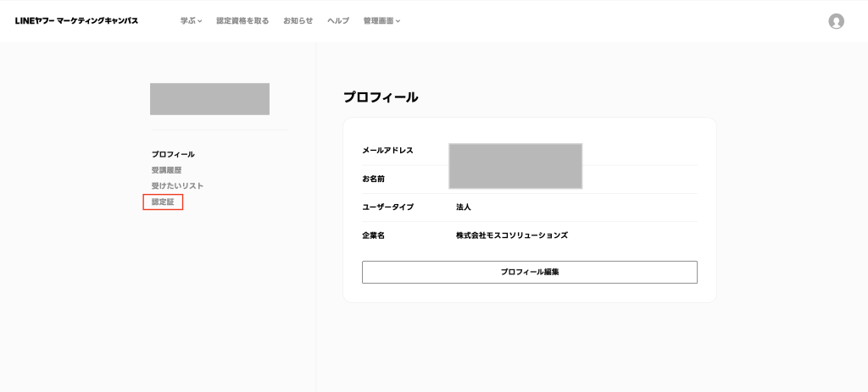Go to 認定資格を取る in the top navigation
This screenshot has width=868, height=392.
pos(242,20)
